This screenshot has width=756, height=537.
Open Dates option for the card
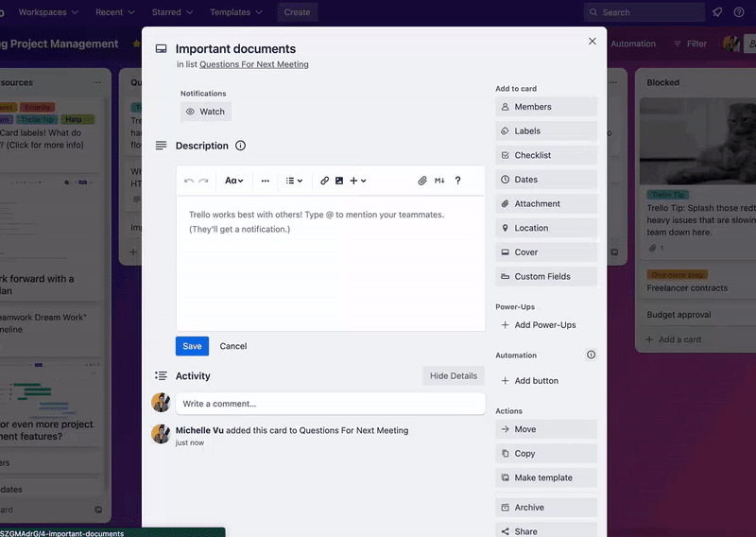click(x=546, y=180)
